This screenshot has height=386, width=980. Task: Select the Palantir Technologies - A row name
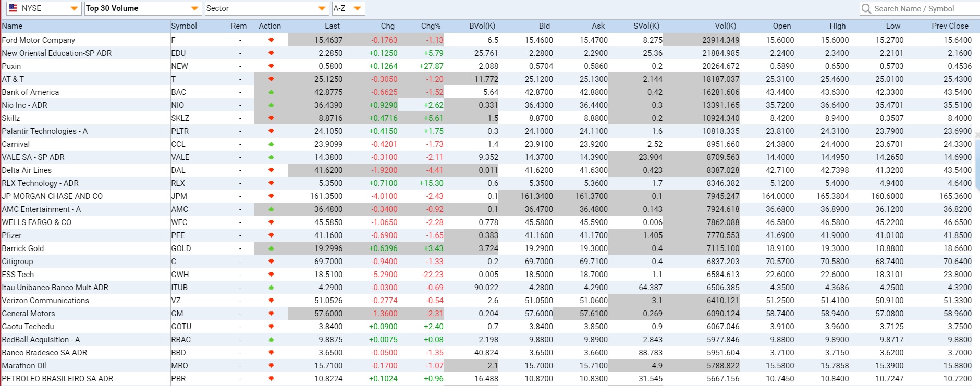click(45, 131)
